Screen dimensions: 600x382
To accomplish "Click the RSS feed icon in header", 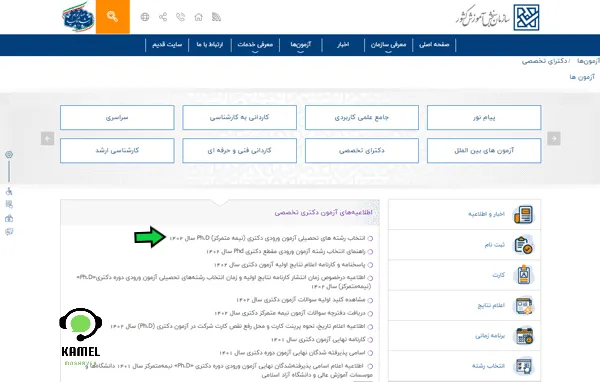I will tap(216, 17).
